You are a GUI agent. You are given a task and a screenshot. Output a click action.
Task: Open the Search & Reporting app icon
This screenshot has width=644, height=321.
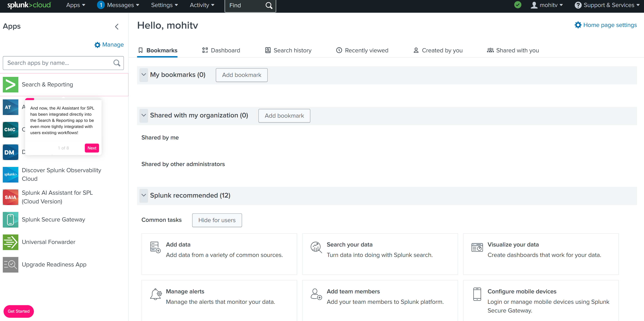[x=11, y=85]
